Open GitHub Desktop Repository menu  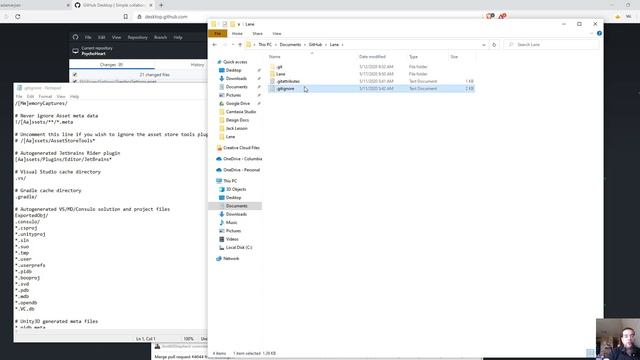138,37
